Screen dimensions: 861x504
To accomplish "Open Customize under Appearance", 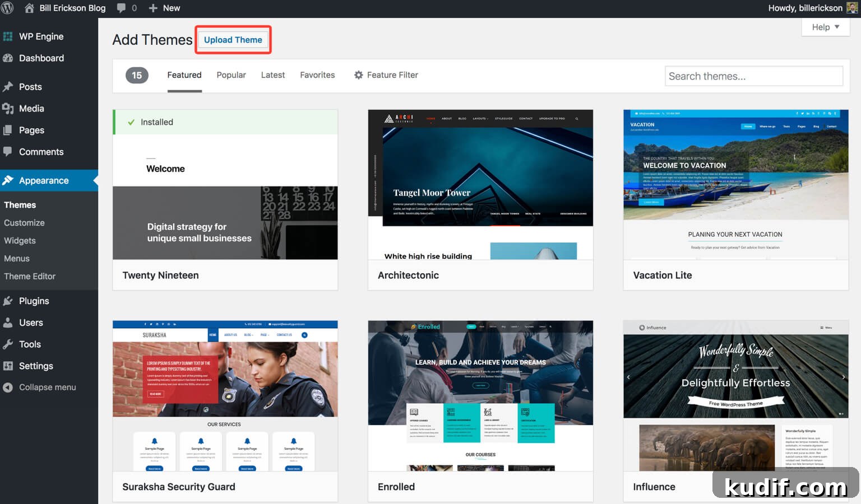I will 24,223.
